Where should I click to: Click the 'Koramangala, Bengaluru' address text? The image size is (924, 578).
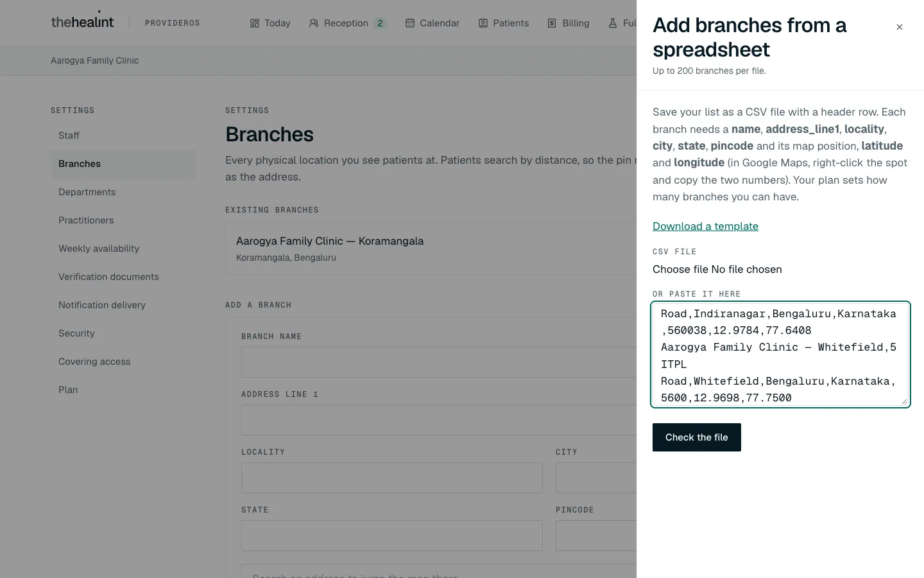click(x=286, y=258)
